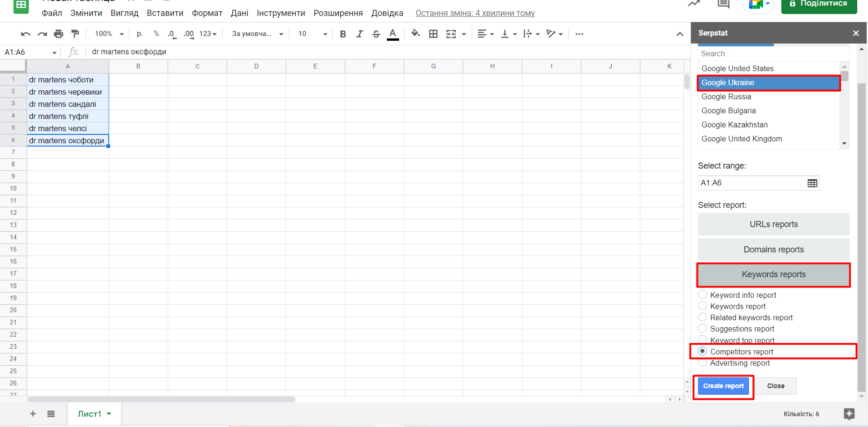868x427 pixels.
Task: Open the fill color picker
Action: pos(415,34)
